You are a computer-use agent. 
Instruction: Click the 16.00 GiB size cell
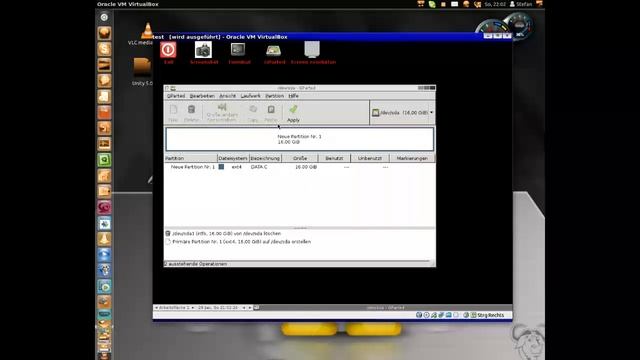[x=306, y=167]
